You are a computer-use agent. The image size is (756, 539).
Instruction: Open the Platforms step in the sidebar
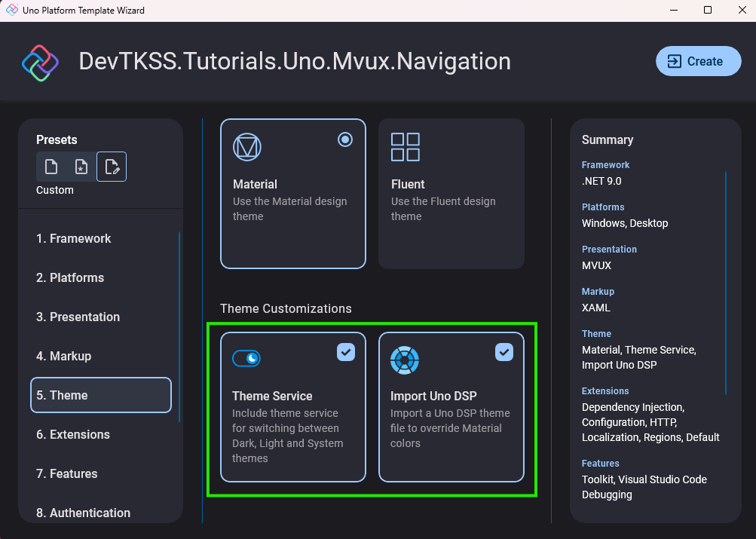(x=100, y=277)
